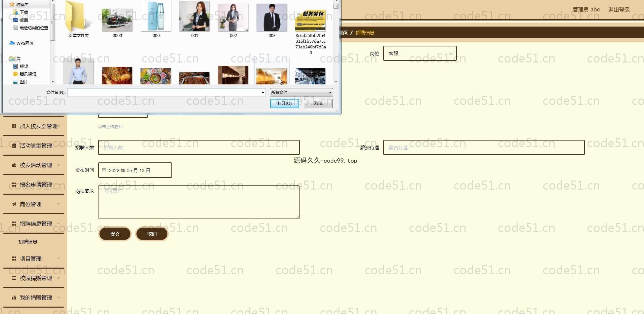This screenshot has height=314, width=644.
Task: Expand 校园捐赠管理 menu
Action: (x=34, y=278)
